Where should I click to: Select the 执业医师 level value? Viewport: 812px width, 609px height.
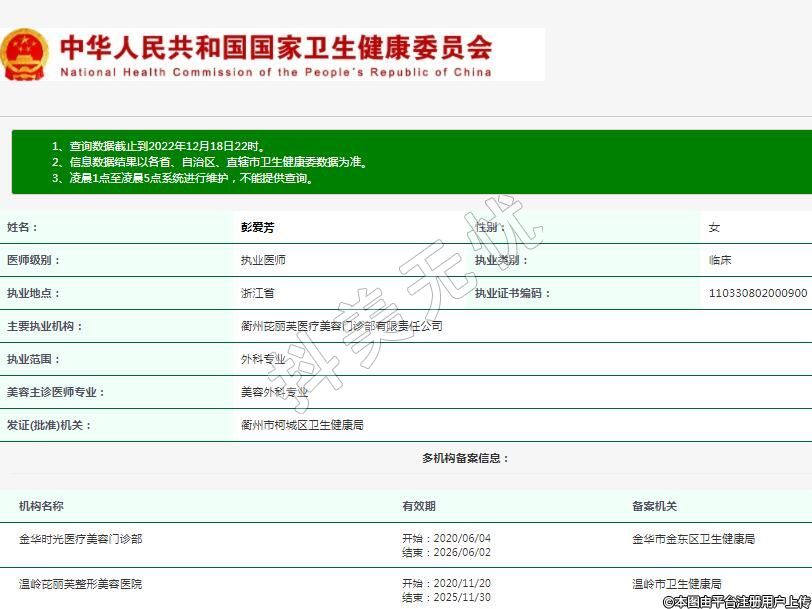[x=263, y=260]
